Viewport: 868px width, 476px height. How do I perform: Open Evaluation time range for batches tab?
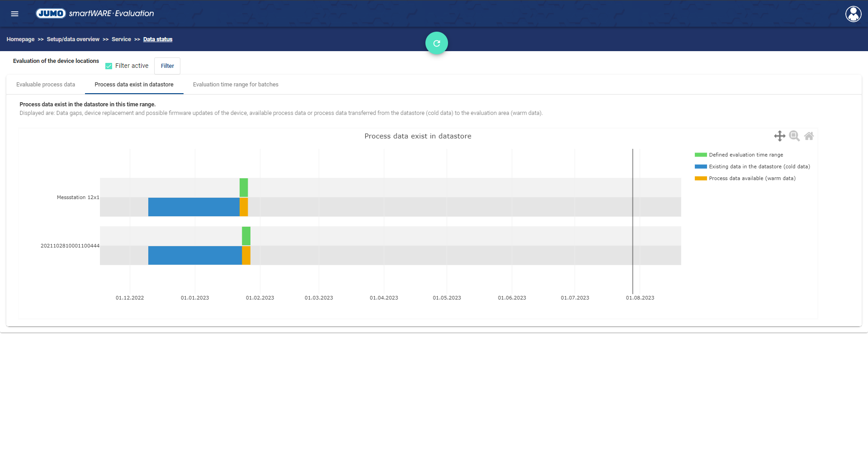[x=236, y=85]
